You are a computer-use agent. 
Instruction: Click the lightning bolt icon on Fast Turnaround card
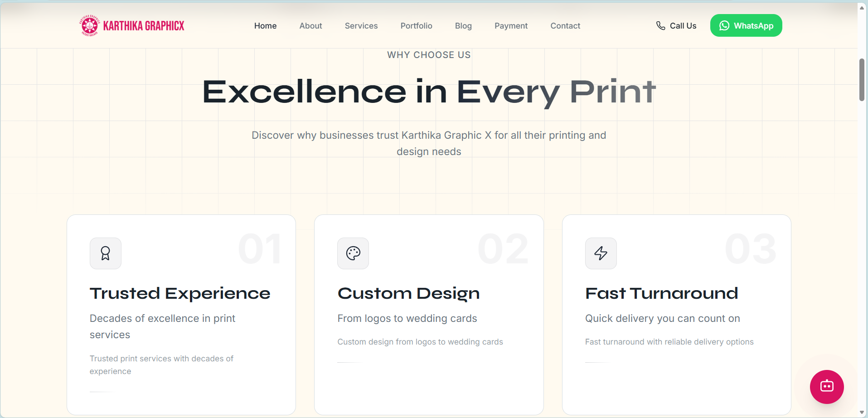pyautogui.click(x=601, y=253)
